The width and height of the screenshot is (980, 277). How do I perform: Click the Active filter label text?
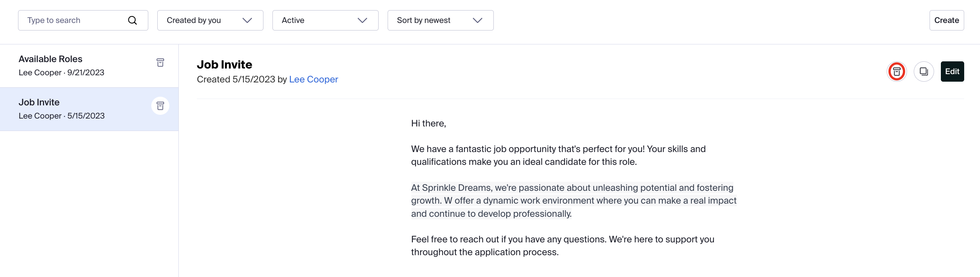(x=293, y=20)
